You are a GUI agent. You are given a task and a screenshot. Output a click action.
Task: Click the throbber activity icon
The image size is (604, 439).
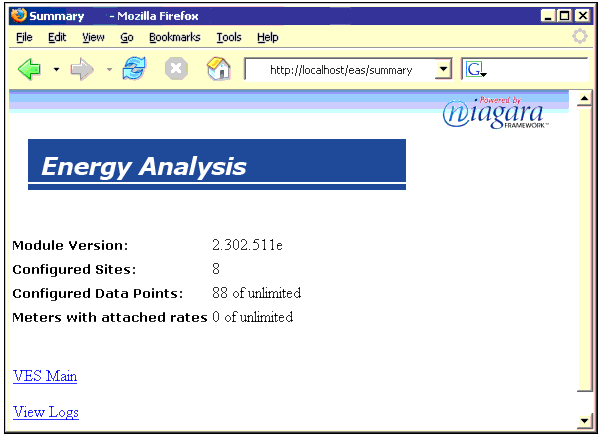tap(580, 37)
